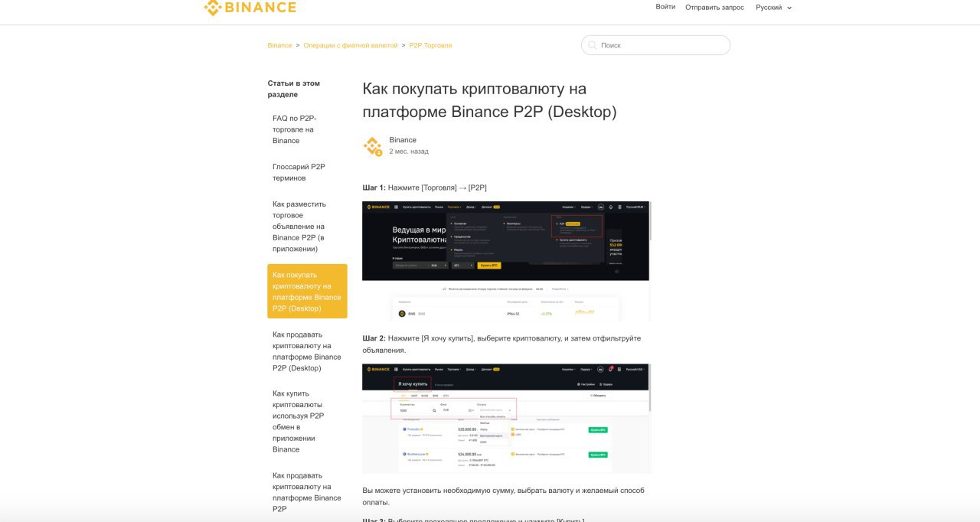Click Отправить запрос link
Image resolution: width=980 pixels, height=522 pixels.
pos(714,8)
